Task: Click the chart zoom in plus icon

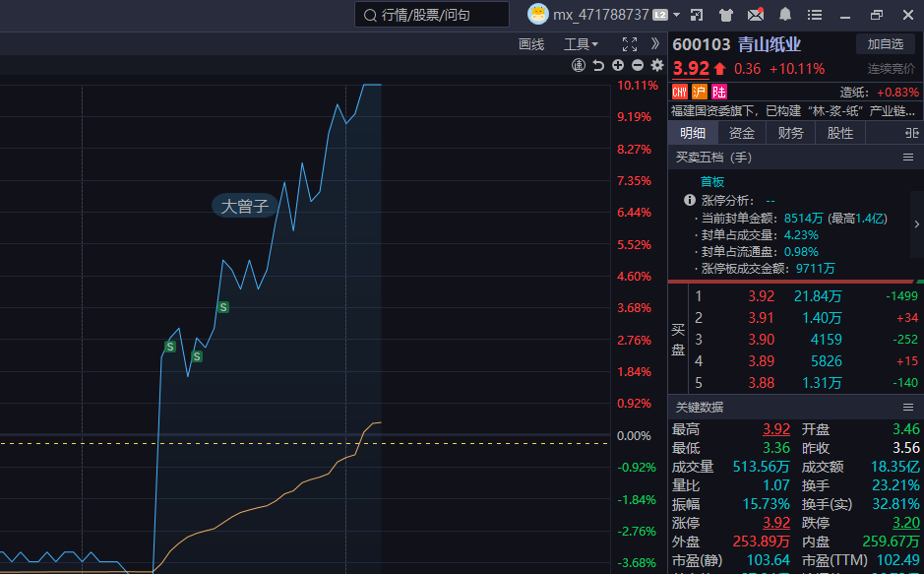Action: [x=618, y=65]
